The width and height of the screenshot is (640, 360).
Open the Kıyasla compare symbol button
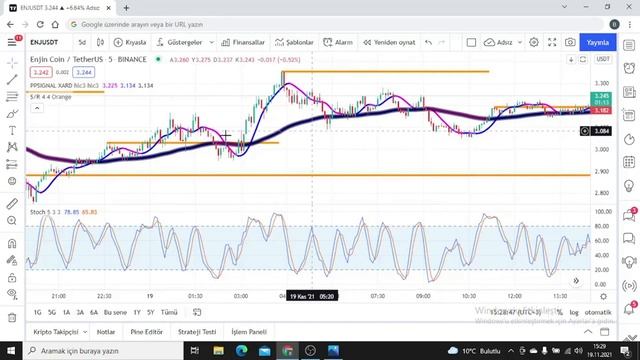click(x=130, y=42)
